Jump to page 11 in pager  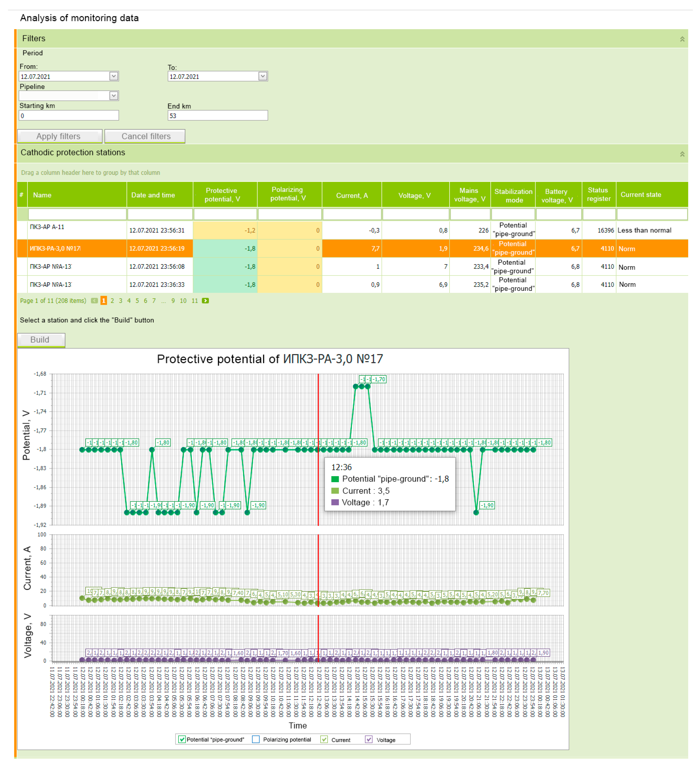click(194, 301)
